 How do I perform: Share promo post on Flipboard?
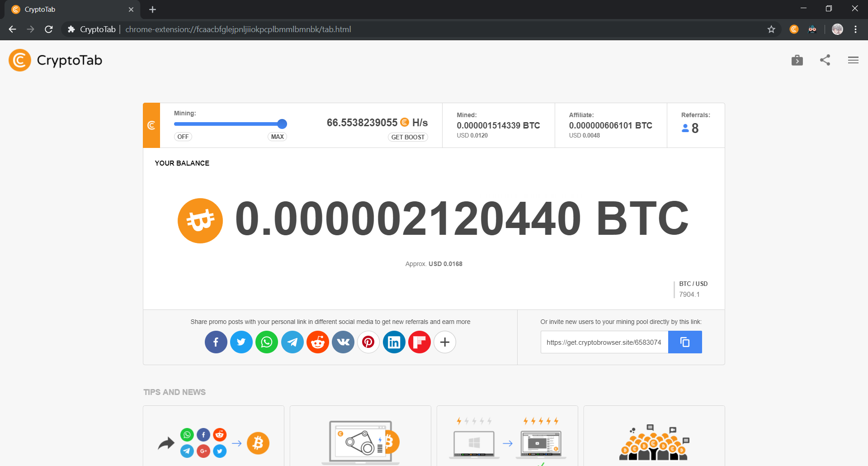coord(420,342)
